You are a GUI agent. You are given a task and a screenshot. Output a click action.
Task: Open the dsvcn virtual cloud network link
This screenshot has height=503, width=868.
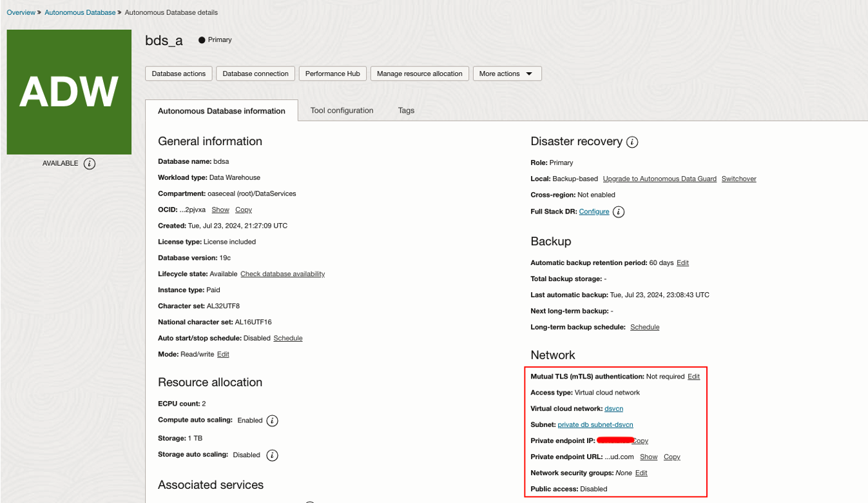click(613, 408)
